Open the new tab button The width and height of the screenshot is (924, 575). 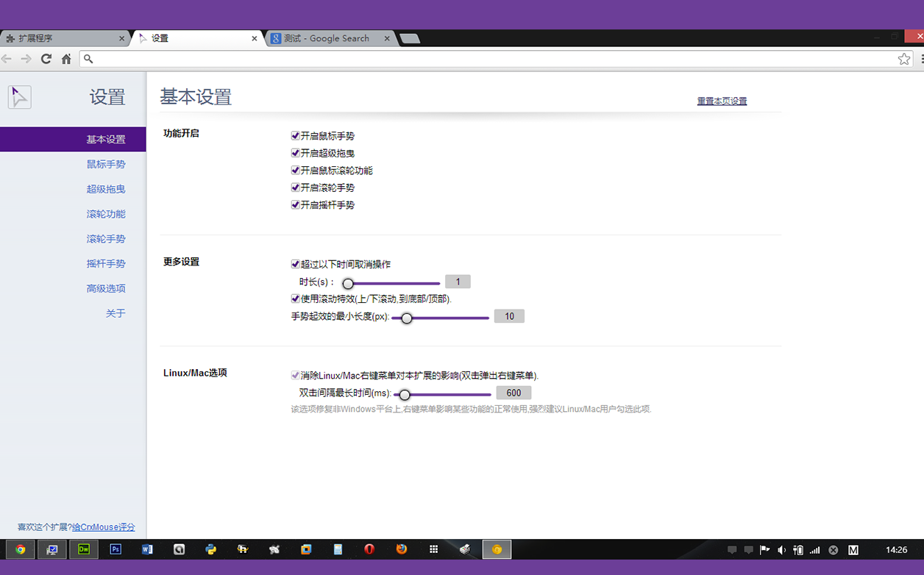point(409,38)
